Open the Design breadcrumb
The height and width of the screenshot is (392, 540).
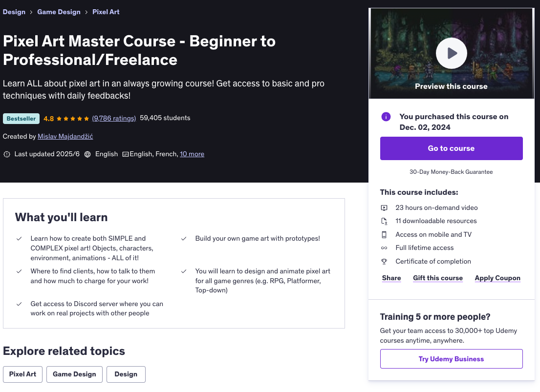[x=14, y=12]
